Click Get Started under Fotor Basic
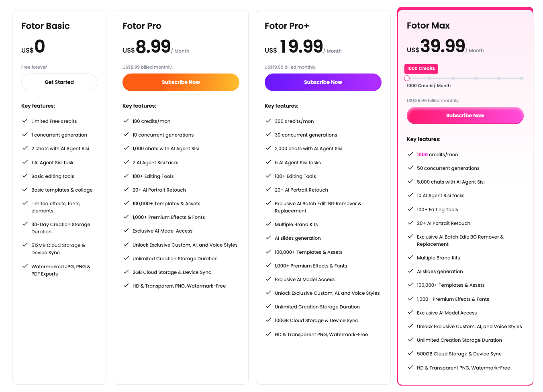The height and width of the screenshot is (392, 543). pos(59,82)
